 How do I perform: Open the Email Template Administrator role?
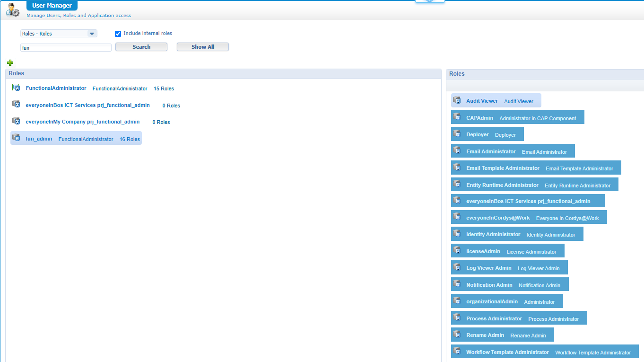coord(503,168)
